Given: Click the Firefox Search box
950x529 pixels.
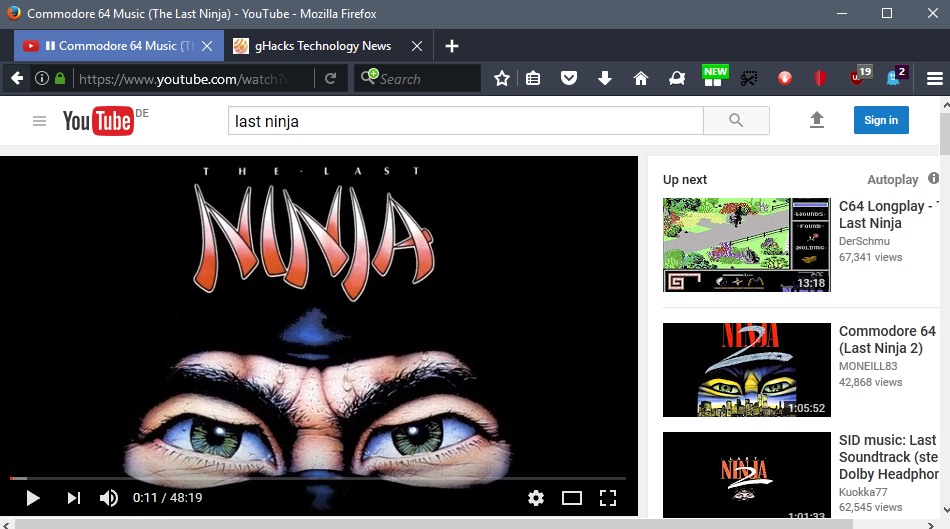Looking at the screenshot, I should point(418,79).
